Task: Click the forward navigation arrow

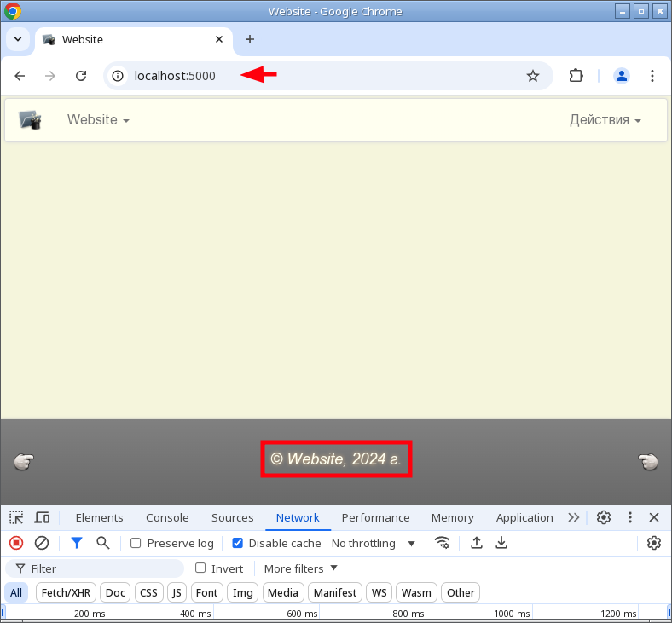Action: [50, 76]
